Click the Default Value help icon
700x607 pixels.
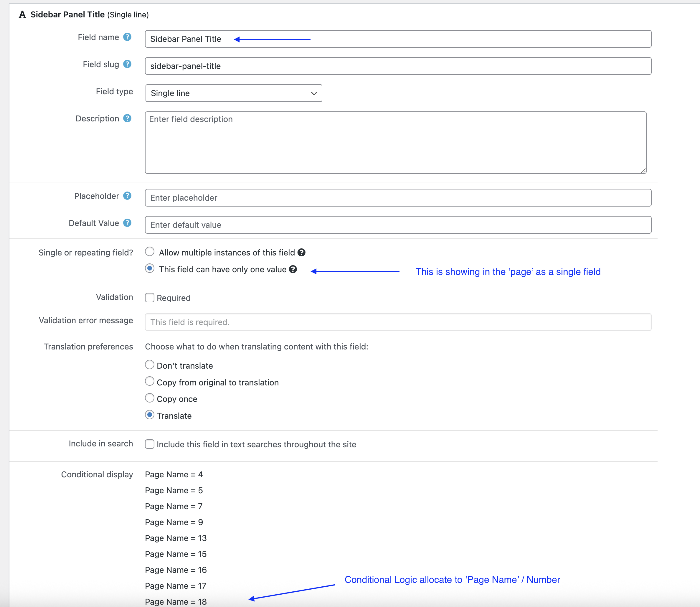click(127, 223)
